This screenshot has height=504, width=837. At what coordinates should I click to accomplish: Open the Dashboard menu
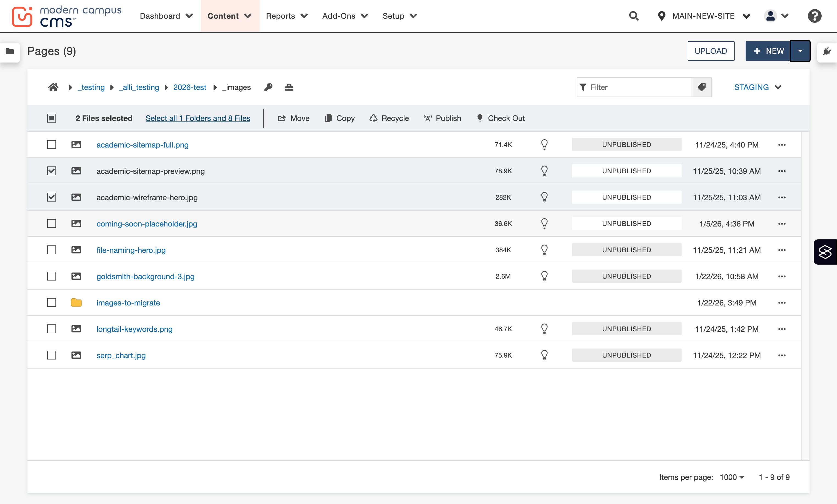pos(166,16)
